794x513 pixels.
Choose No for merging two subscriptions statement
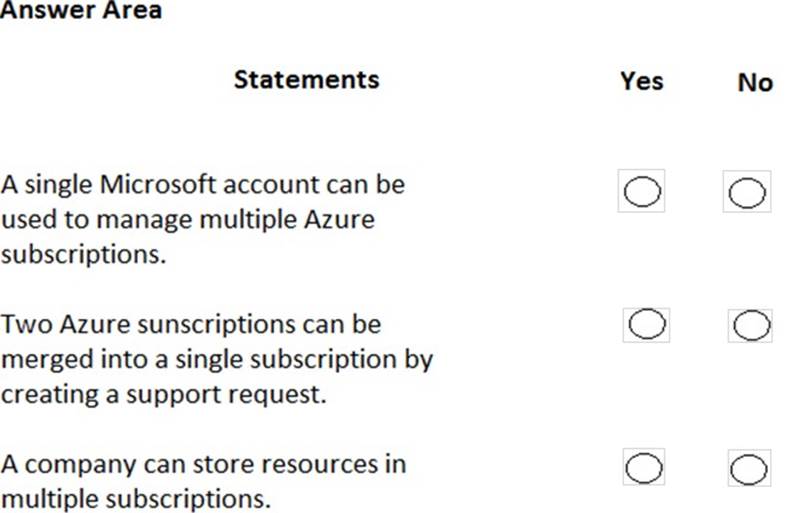pyautogui.click(x=751, y=325)
